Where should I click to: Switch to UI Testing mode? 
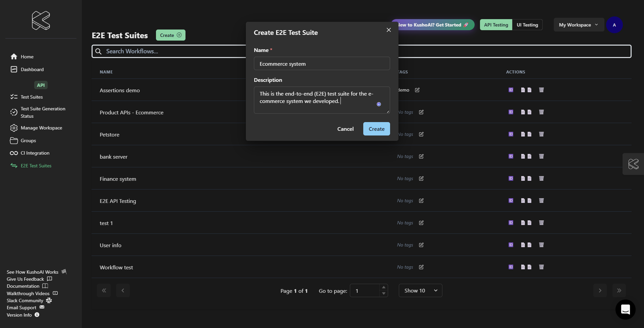point(527,25)
